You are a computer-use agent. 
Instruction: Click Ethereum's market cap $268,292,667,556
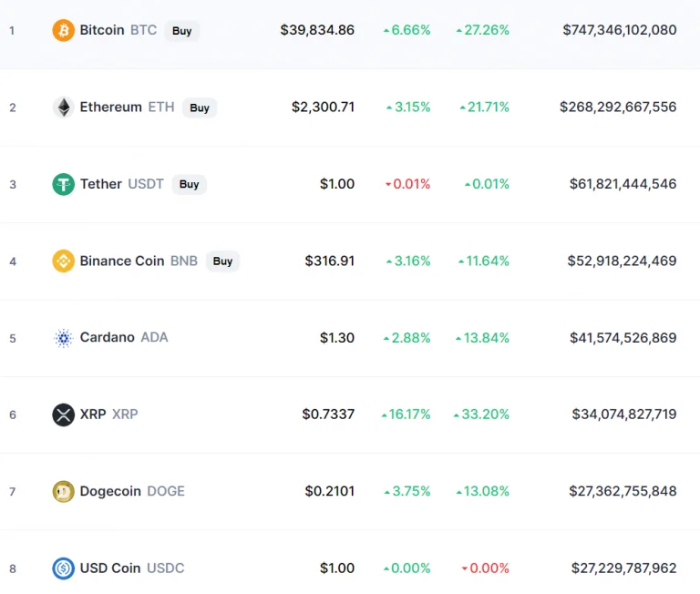pyautogui.click(x=618, y=108)
